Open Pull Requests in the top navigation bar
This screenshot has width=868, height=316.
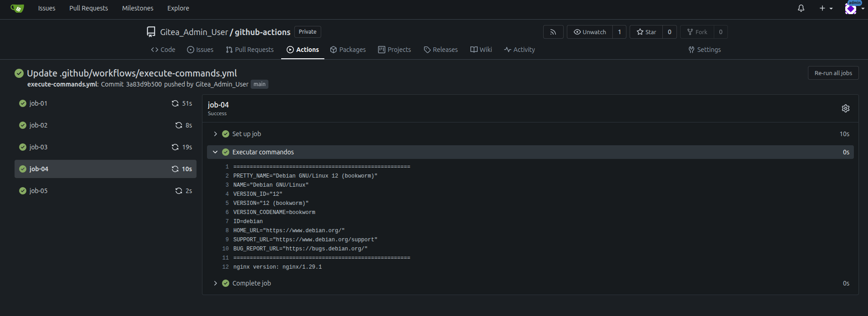pyautogui.click(x=89, y=8)
